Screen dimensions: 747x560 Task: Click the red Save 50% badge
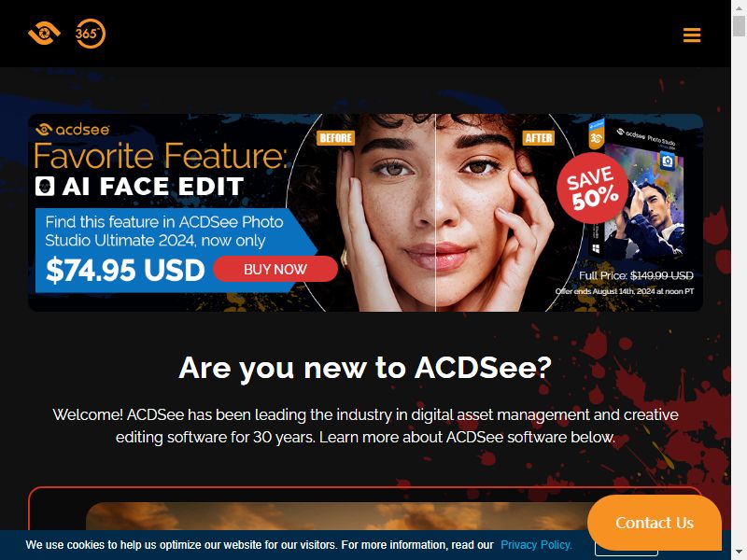tap(592, 189)
